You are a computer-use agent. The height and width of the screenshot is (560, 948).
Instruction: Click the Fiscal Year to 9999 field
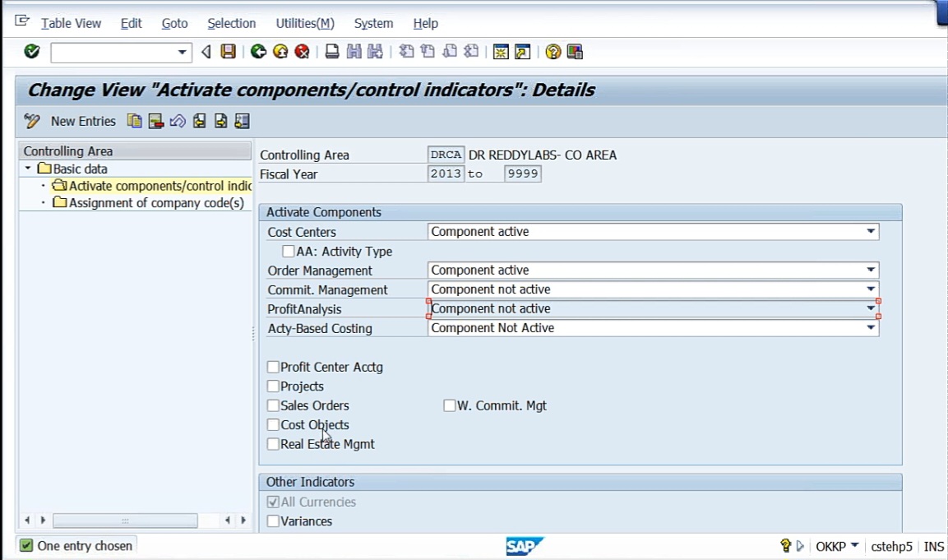pyautogui.click(x=522, y=174)
